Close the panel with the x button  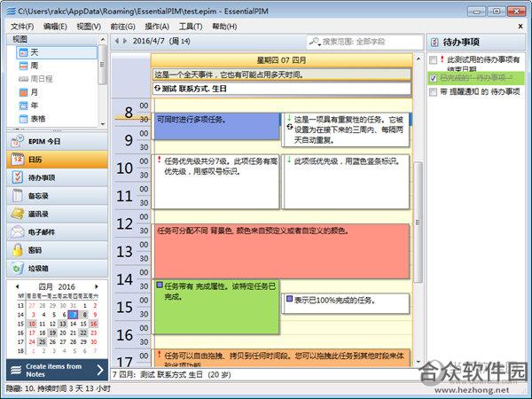[x=520, y=26]
